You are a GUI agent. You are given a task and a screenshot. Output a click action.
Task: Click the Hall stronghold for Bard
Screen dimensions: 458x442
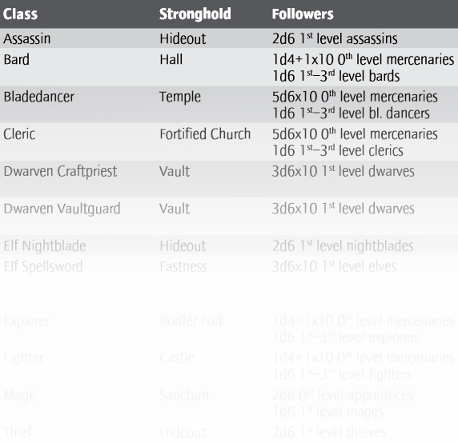point(171,60)
